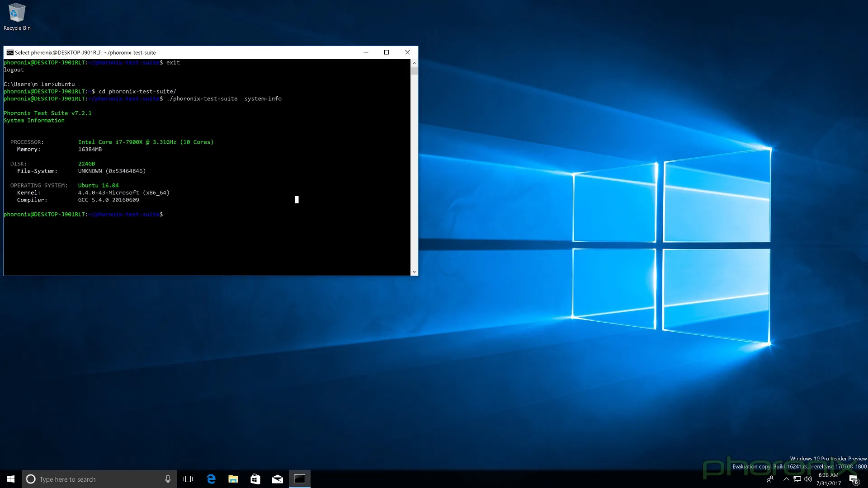This screenshot has height=488, width=868.
Task: Open the clock and date flyout
Action: click(x=828, y=479)
